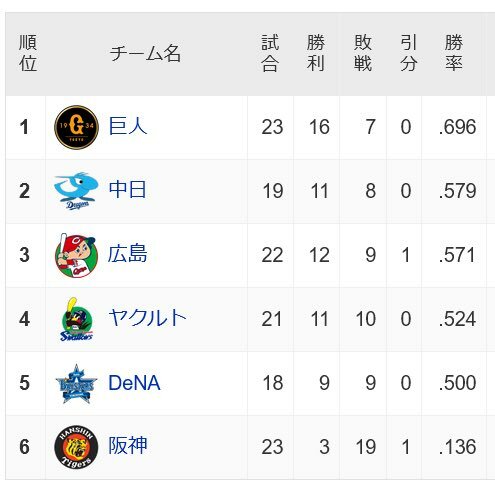Click the Yakult Swallows logo icon
This screenshot has height=489, width=495.
tap(76, 319)
